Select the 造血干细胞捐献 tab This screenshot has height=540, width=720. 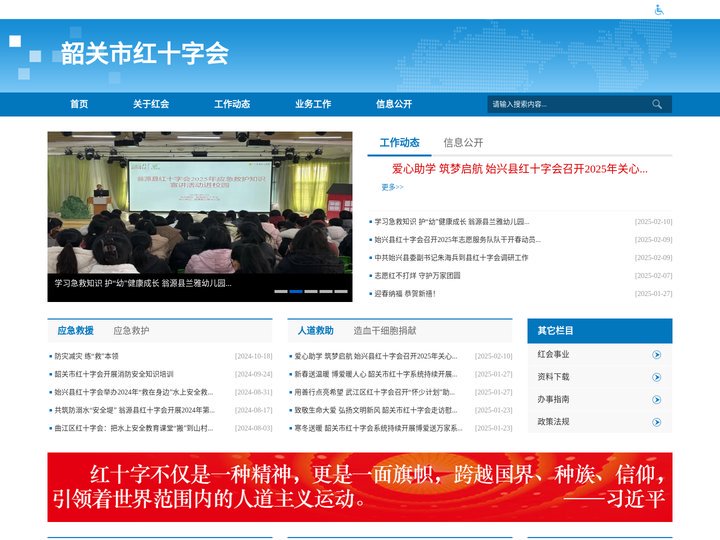(x=385, y=331)
